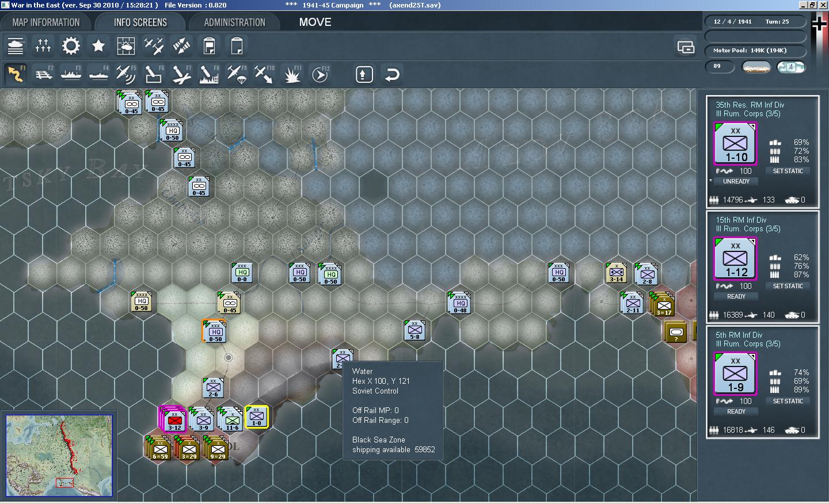Screen dimensions: 829x504
Task: Open the order of battle tank icon
Action: pyautogui.click(x=16, y=46)
